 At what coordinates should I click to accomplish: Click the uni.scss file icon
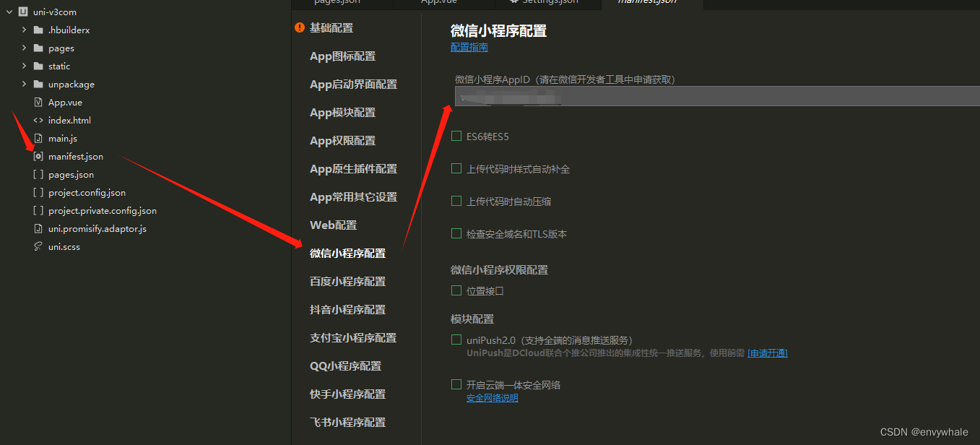[38, 247]
